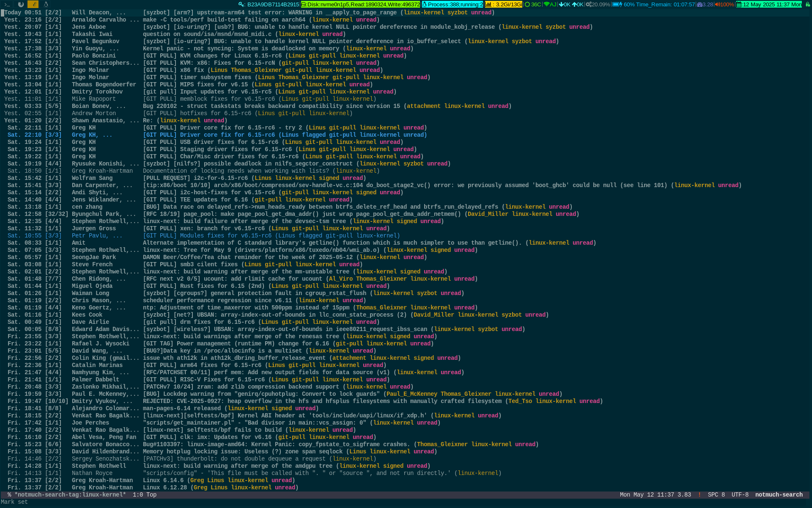Click the download speed arrow indicator

(565, 4)
